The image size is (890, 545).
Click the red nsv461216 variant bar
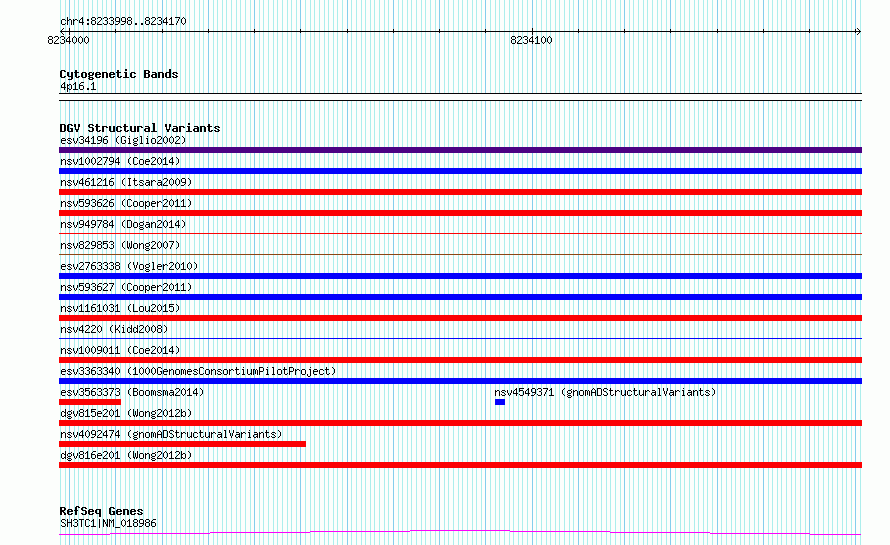pyautogui.click(x=460, y=192)
